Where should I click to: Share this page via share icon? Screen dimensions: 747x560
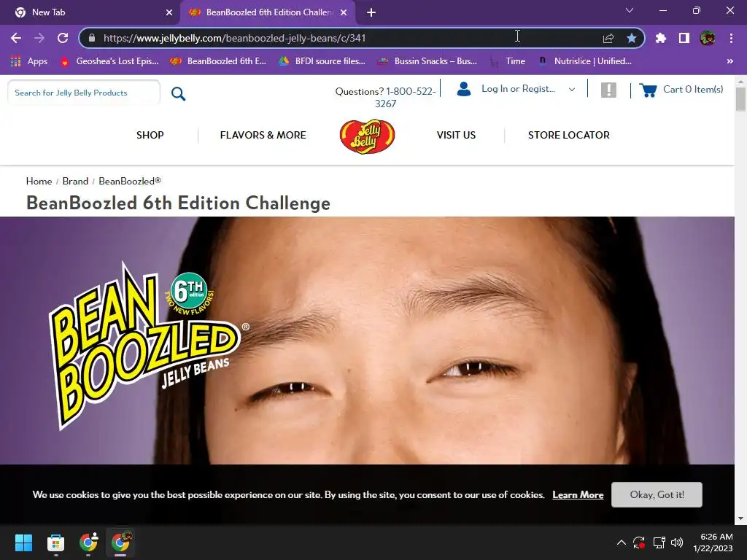click(608, 38)
